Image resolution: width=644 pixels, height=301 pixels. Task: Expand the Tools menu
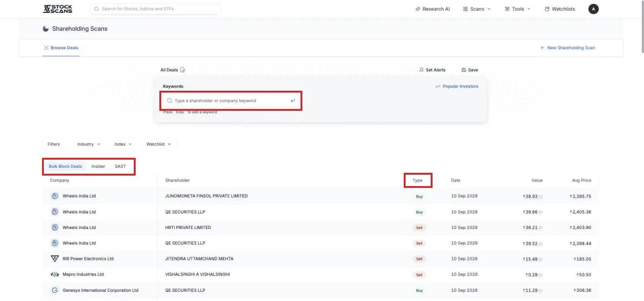pos(517,9)
